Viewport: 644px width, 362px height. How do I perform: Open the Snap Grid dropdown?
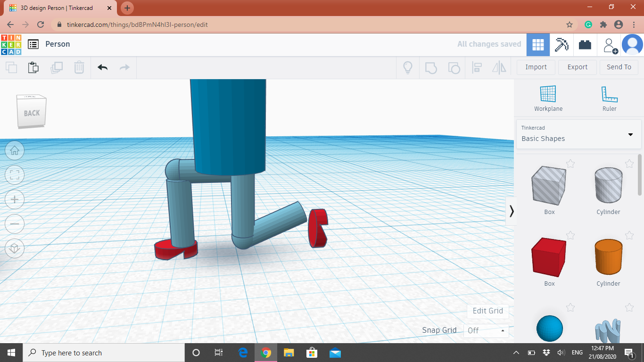[x=486, y=330]
